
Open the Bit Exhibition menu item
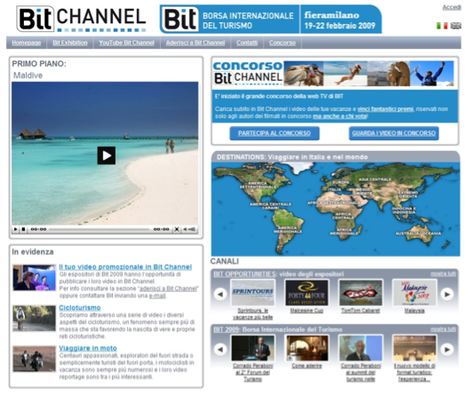pyautogui.click(x=70, y=43)
